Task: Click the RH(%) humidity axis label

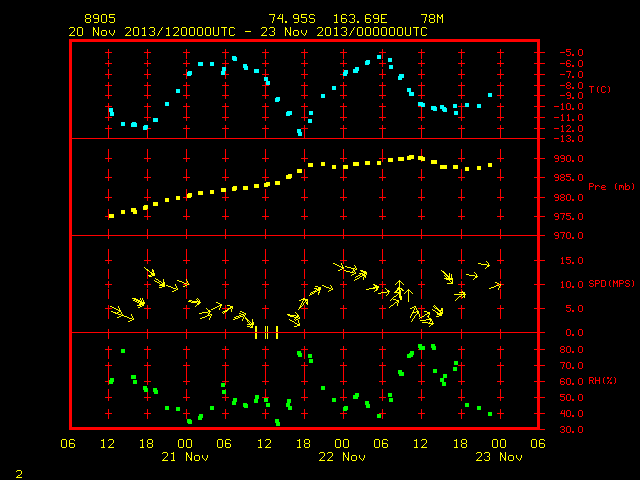Action: tap(602, 381)
